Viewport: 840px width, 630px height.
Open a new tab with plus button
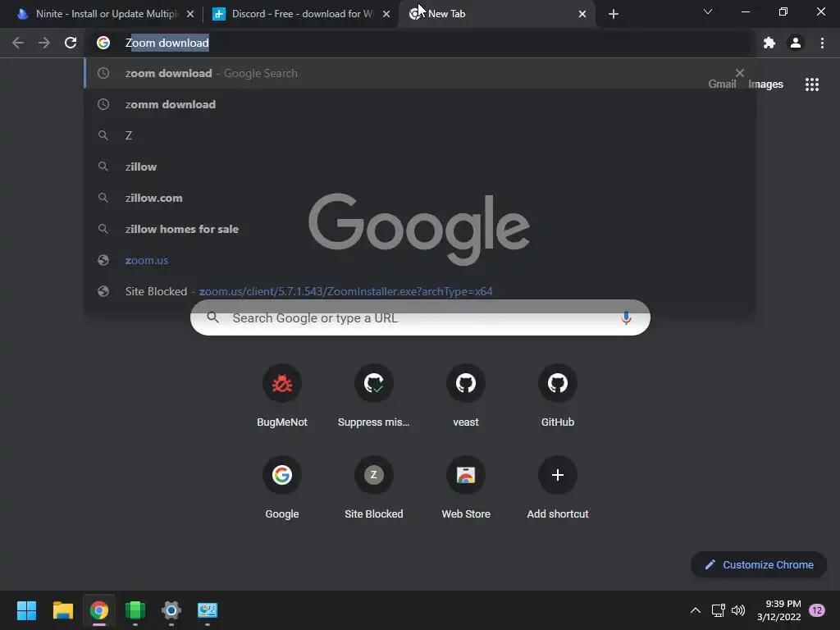tap(614, 14)
